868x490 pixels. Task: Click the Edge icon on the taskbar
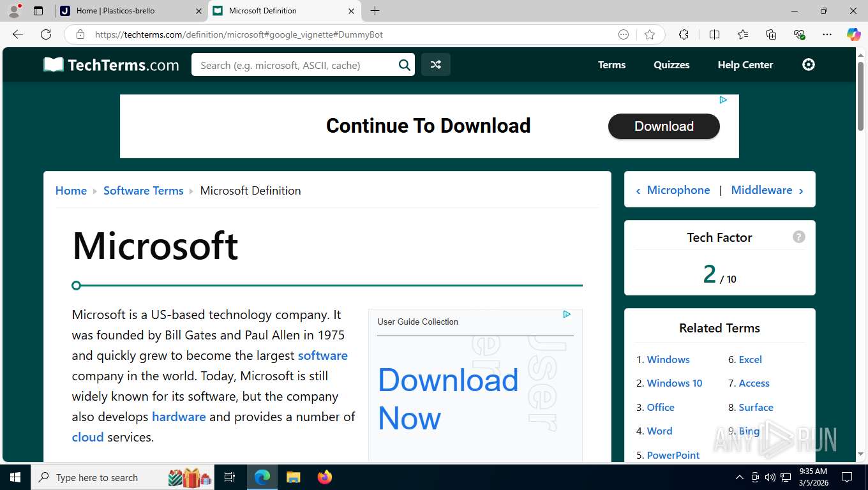(x=262, y=477)
